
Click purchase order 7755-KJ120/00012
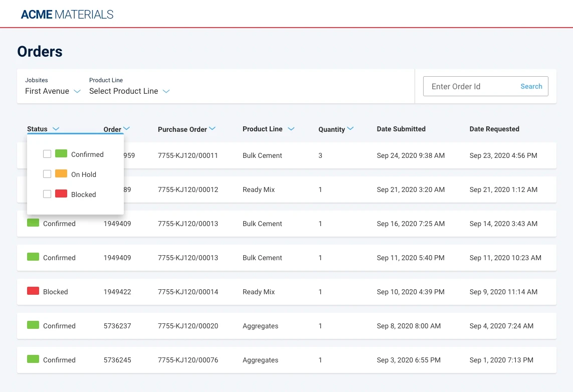tap(188, 189)
